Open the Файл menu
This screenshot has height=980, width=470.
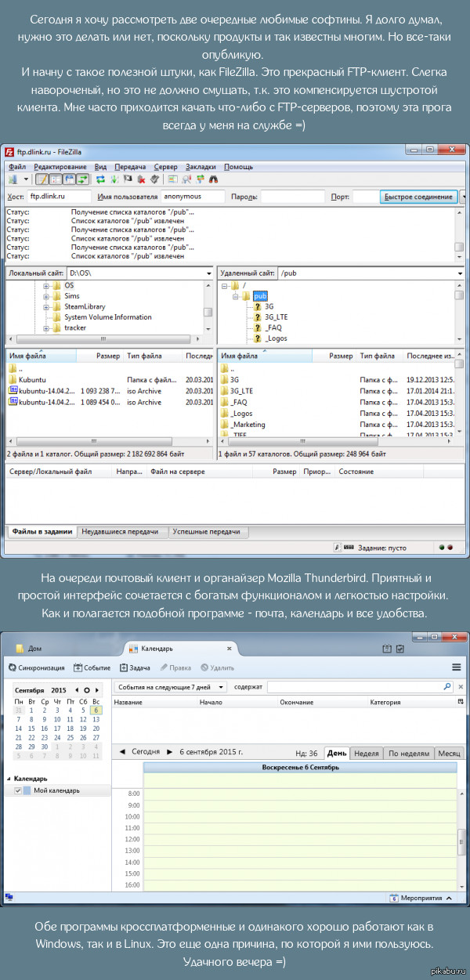tap(17, 167)
